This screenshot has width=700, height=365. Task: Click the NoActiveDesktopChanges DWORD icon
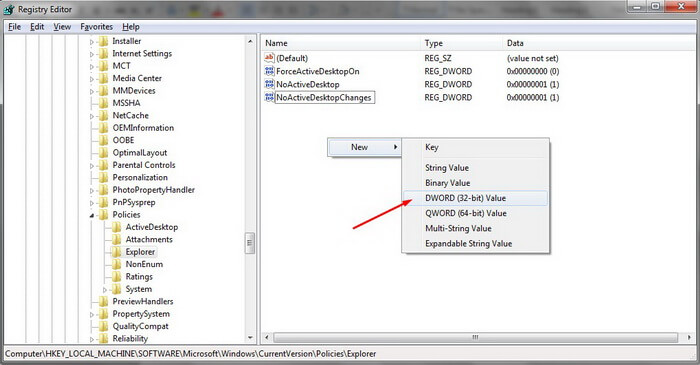point(269,97)
